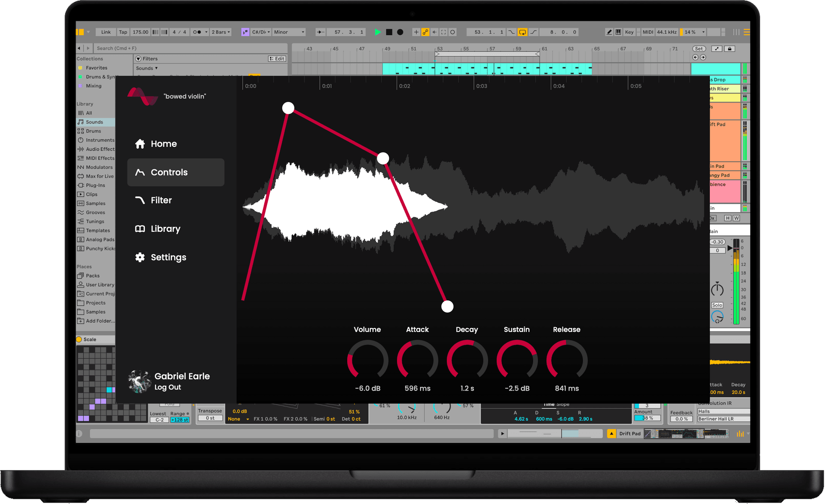Toggle the purple Scale Mode button
Viewport: 825px width, 504px height.
coord(245,32)
